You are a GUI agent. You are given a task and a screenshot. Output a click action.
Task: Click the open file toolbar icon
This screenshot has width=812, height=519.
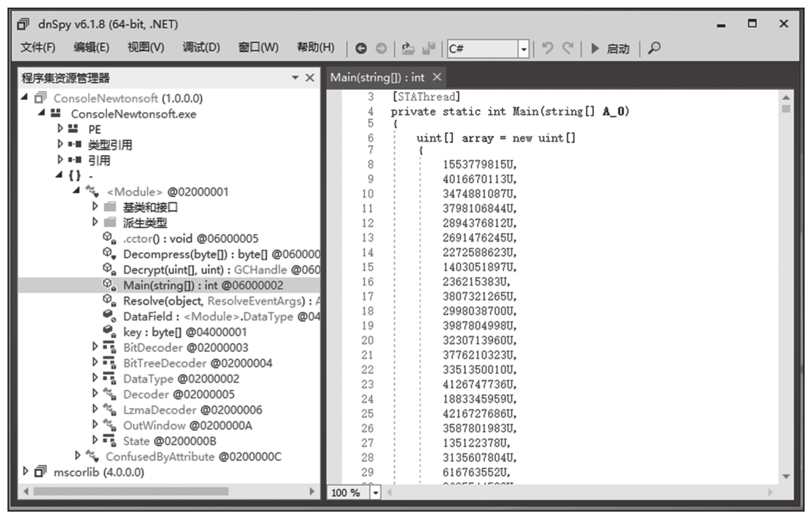click(408, 49)
